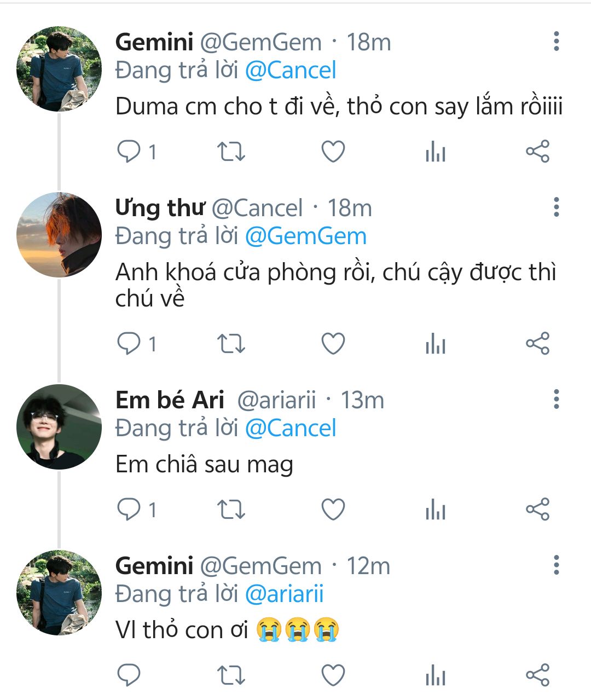Image resolution: width=591 pixels, height=700 pixels.
Task: Open the @ariarii mention link
Action: pyautogui.click(x=284, y=594)
